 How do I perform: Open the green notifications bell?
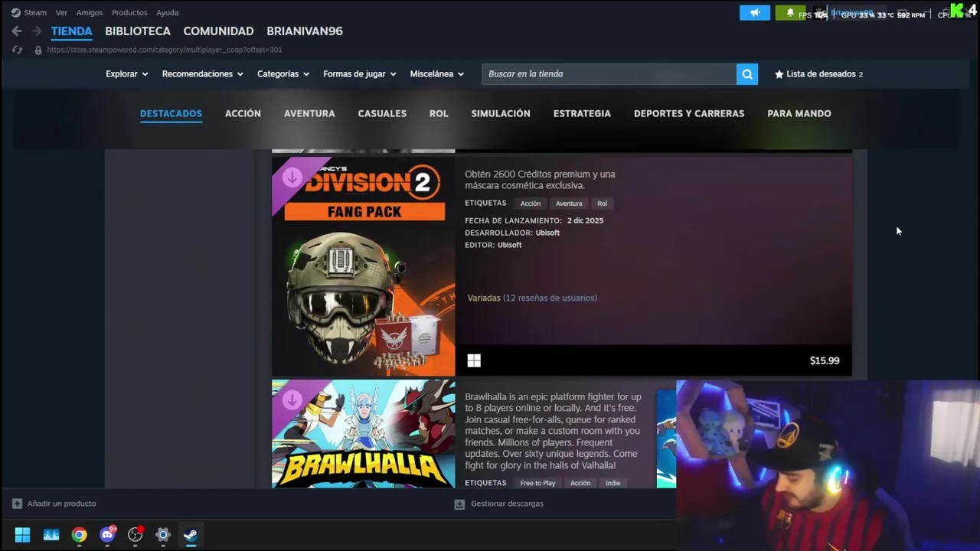[x=790, y=13]
